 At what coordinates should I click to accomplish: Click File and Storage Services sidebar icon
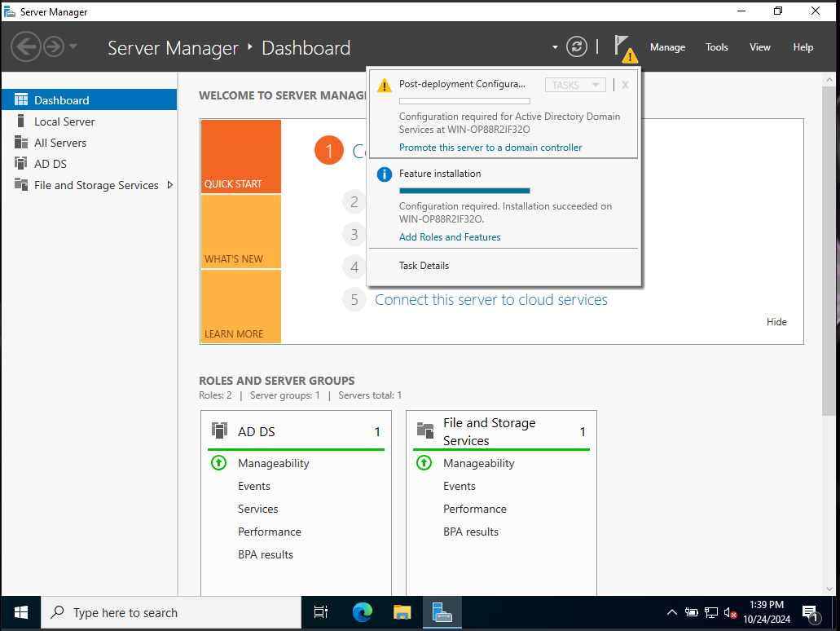pyautogui.click(x=21, y=185)
